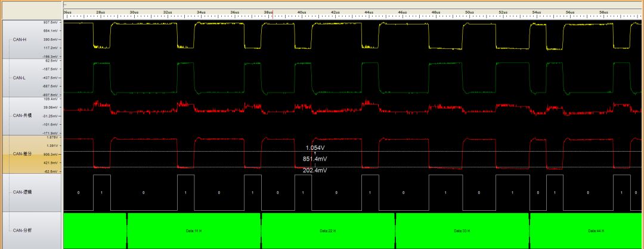Click the 30us mark on time ruler

[x=134, y=13]
